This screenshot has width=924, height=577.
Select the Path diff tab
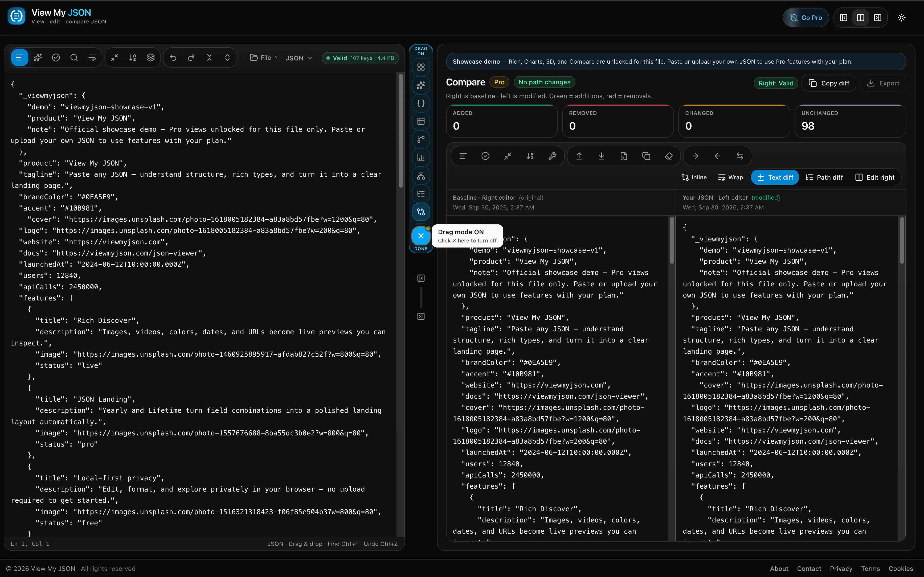point(824,178)
